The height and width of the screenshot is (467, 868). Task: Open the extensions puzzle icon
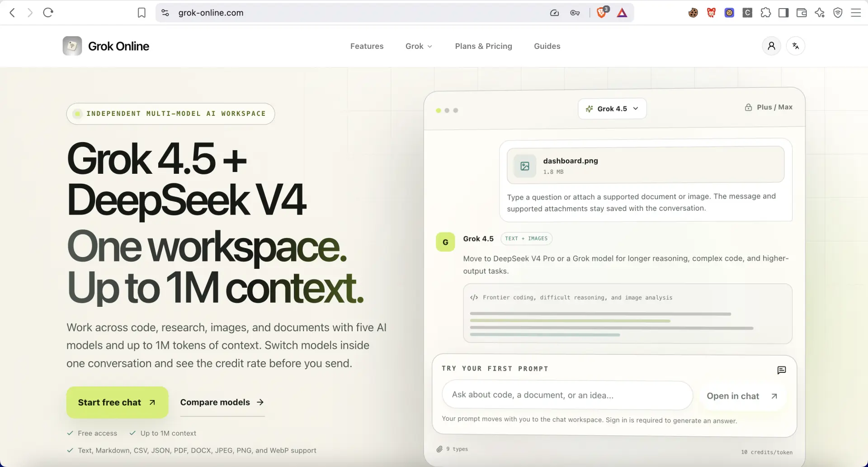(x=765, y=13)
